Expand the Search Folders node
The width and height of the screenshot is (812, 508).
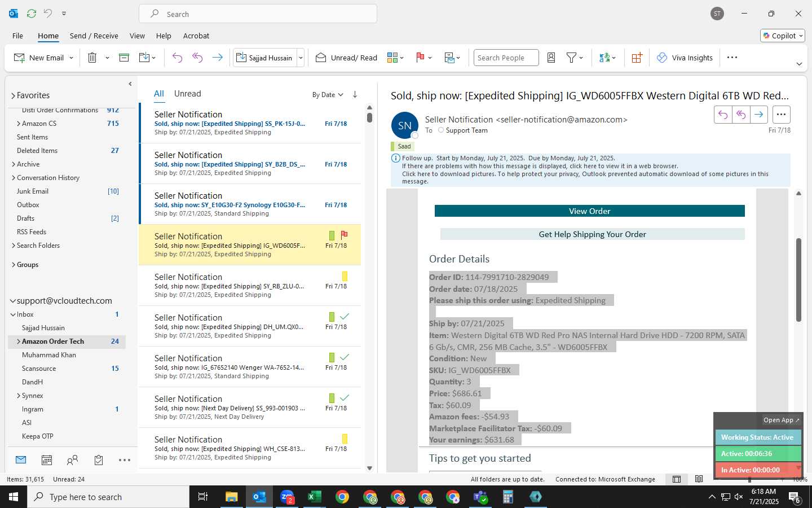[13, 246]
